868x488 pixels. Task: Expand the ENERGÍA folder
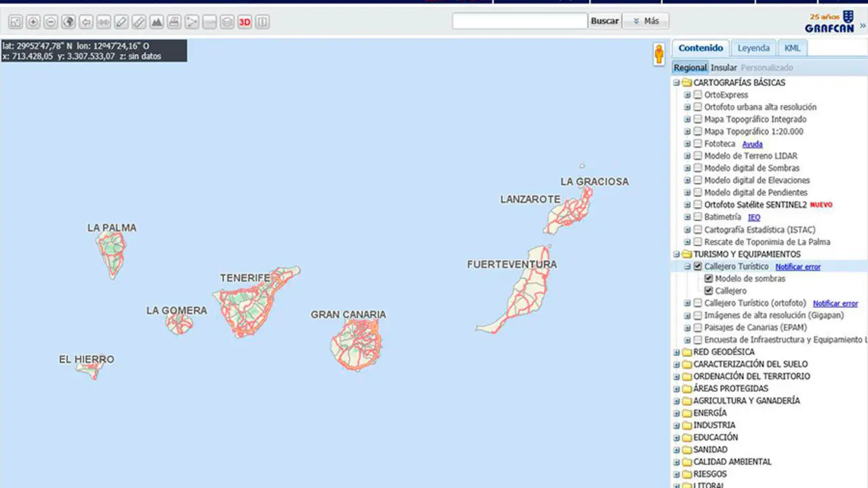pos(676,413)
